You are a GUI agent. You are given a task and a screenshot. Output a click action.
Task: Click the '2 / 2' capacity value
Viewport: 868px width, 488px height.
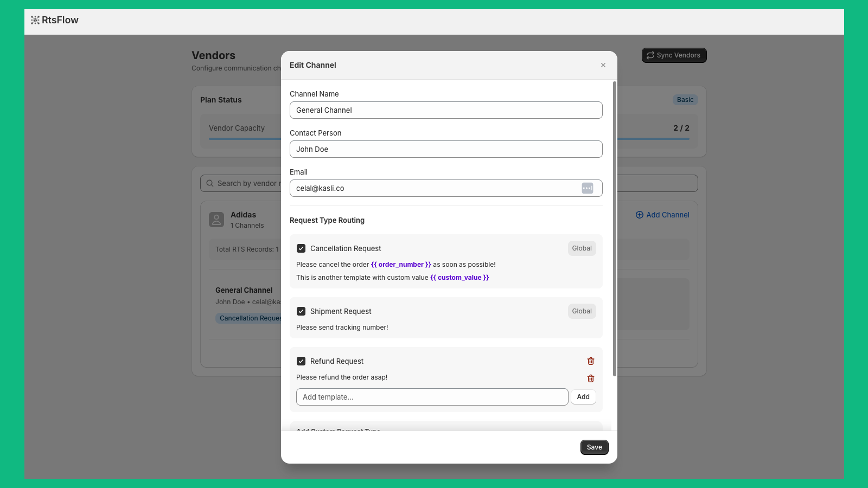681,128
